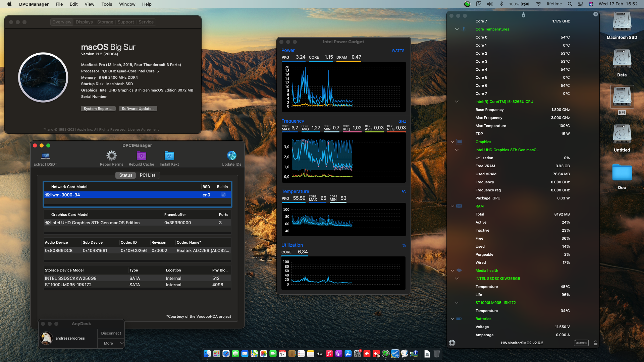Open Maps from the Dock

click(254, 354)
